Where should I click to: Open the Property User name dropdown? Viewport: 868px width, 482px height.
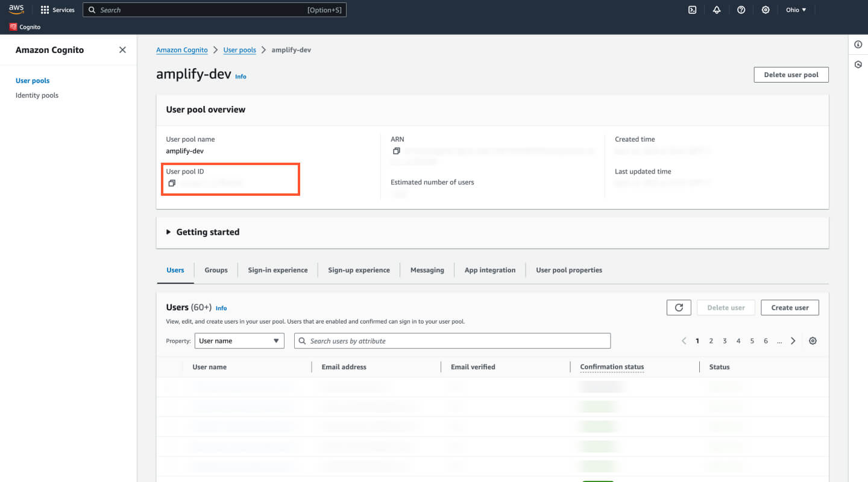tap(239, 341)
